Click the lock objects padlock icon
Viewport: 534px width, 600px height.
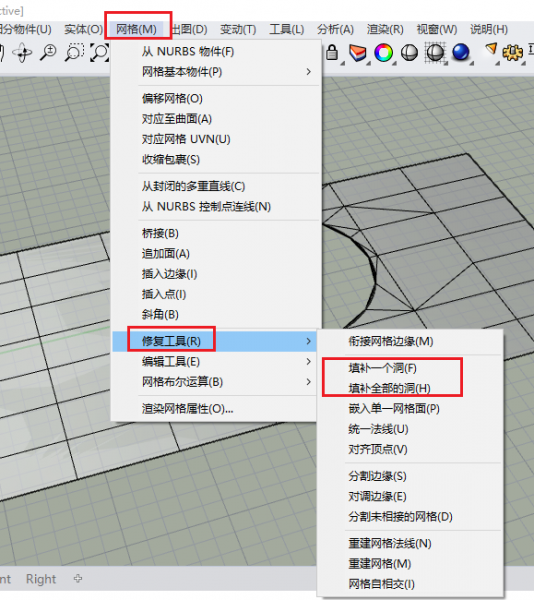coord(332,52)
